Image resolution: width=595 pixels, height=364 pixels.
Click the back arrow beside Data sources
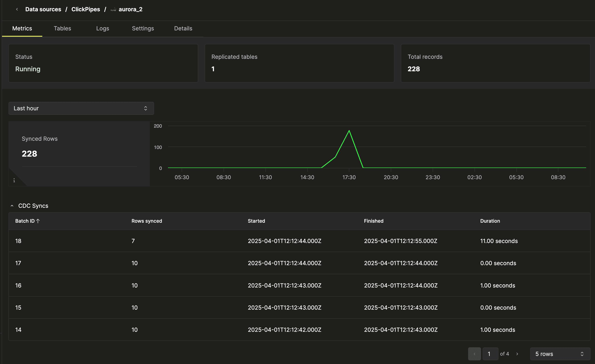pyautogui.click(x=17, y=9)
